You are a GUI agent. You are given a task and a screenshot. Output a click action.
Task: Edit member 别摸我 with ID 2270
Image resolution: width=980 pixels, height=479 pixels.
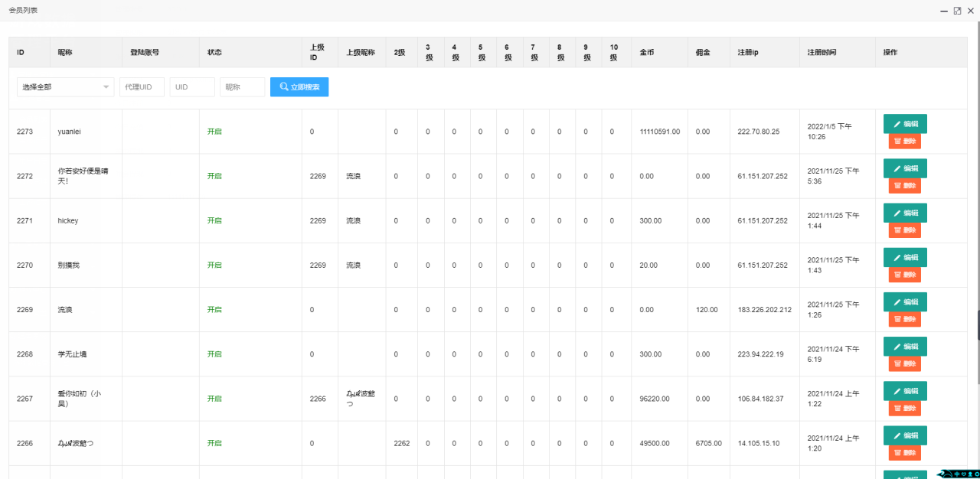click(905, 257)
